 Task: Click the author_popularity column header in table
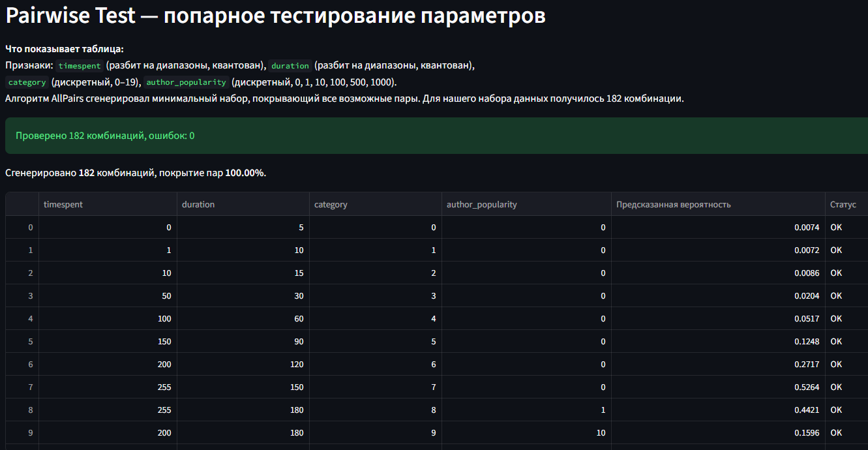click(526, 204)
